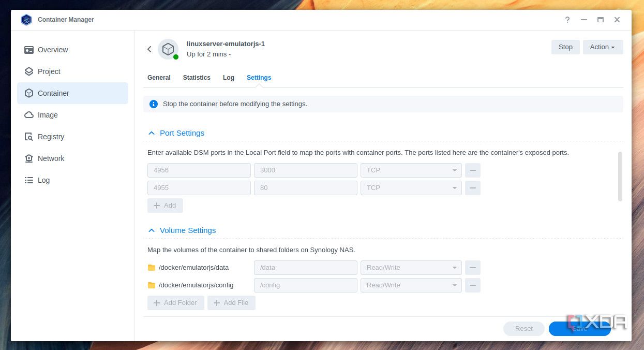Click the Project stacked layers icon

coord(29,71)
